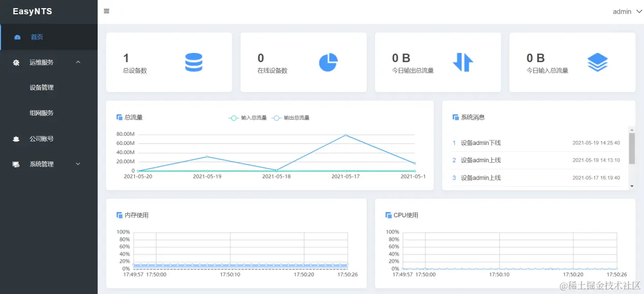
Task: Click the dashboard icon beside 首页
Action: (x=17, y=37)
